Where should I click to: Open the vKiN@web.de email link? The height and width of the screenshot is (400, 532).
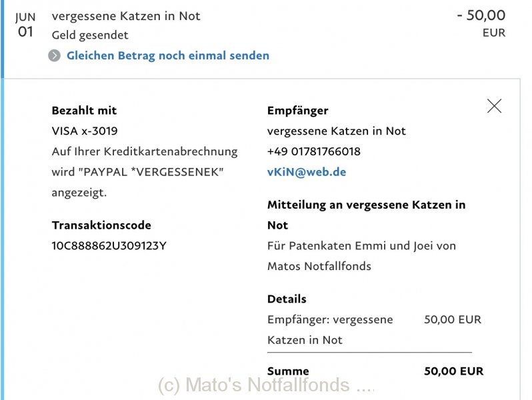[x=307, y=172]
